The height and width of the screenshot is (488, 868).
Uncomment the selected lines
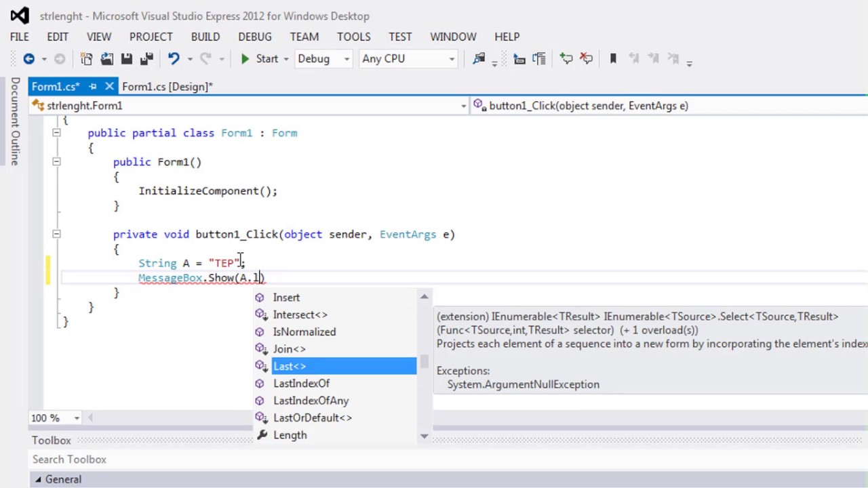587,59
